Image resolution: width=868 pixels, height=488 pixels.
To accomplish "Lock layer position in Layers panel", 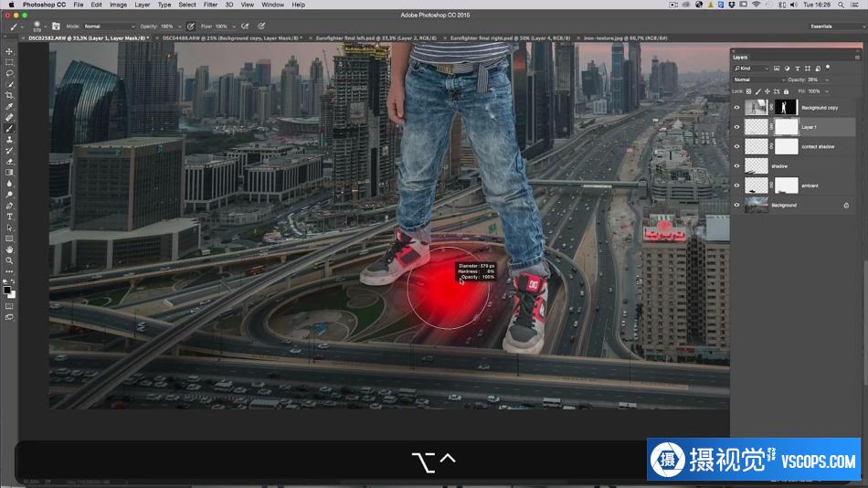I will (x=767, y=91).
